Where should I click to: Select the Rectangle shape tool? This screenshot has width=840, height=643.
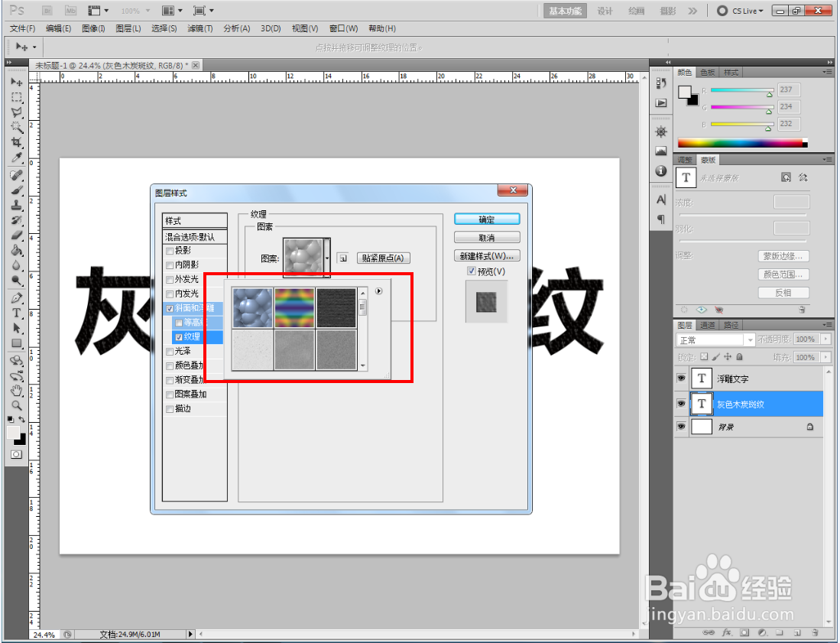click(x=17, y=343)
